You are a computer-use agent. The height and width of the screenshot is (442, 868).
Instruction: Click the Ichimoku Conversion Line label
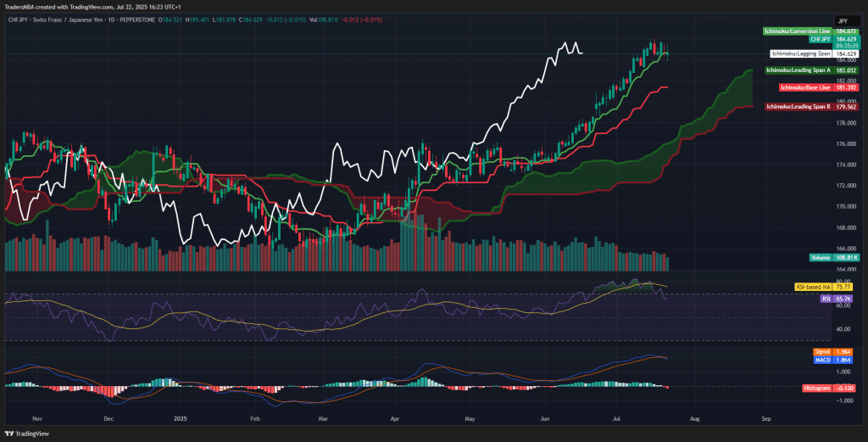click(x=795, y=31)
